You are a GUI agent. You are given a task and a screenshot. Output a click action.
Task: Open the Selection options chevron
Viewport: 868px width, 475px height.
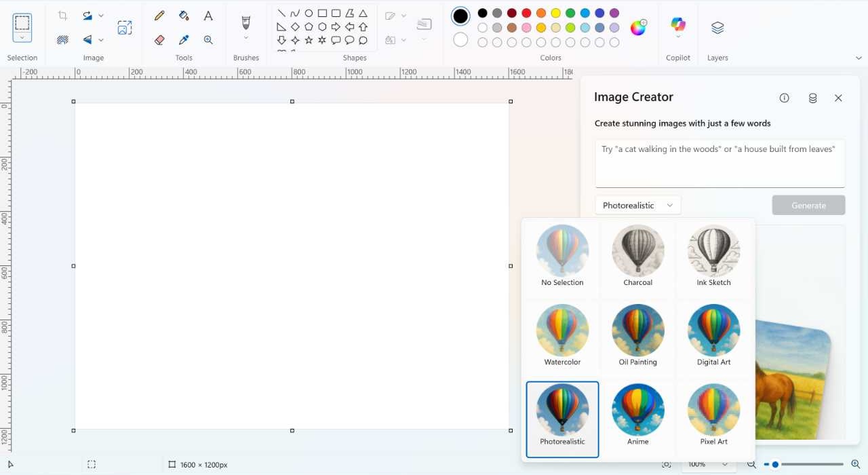22,37
